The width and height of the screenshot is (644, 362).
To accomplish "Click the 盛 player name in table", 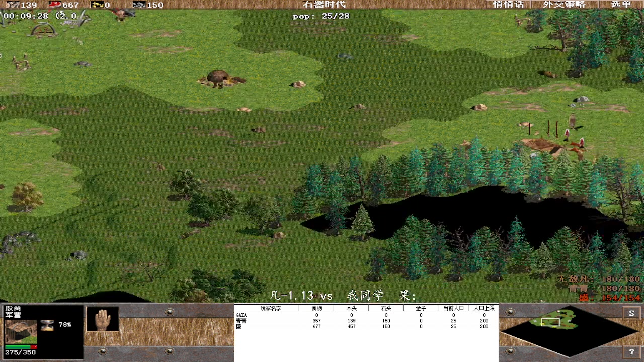I will [x=238, y=327].
